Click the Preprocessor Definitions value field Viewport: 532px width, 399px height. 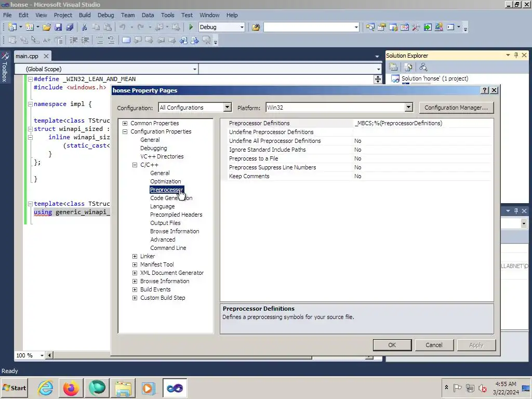(x=423, y=123)
